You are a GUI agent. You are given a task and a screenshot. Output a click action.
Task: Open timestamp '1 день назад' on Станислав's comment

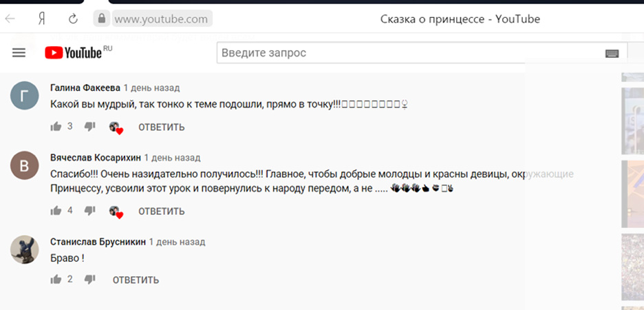[177, 242]
